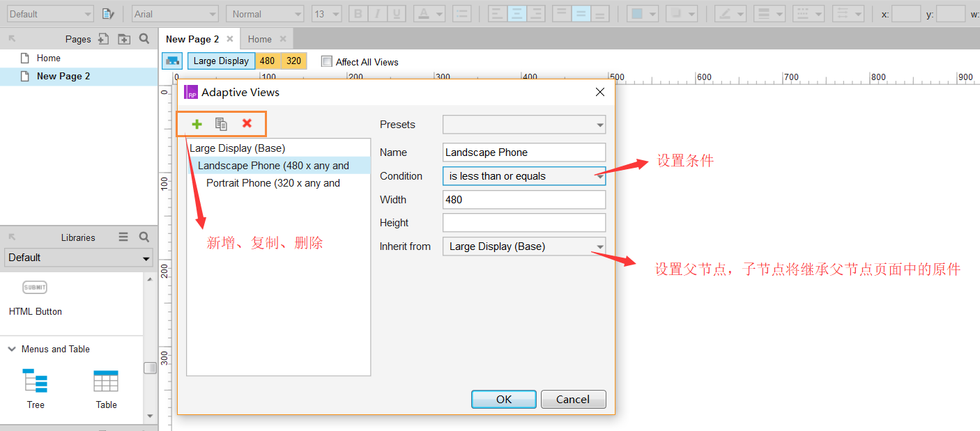Click the bullet list toolbar icon
The width and height of the screenshot is (980, 431).
click(x=461, y=14)
